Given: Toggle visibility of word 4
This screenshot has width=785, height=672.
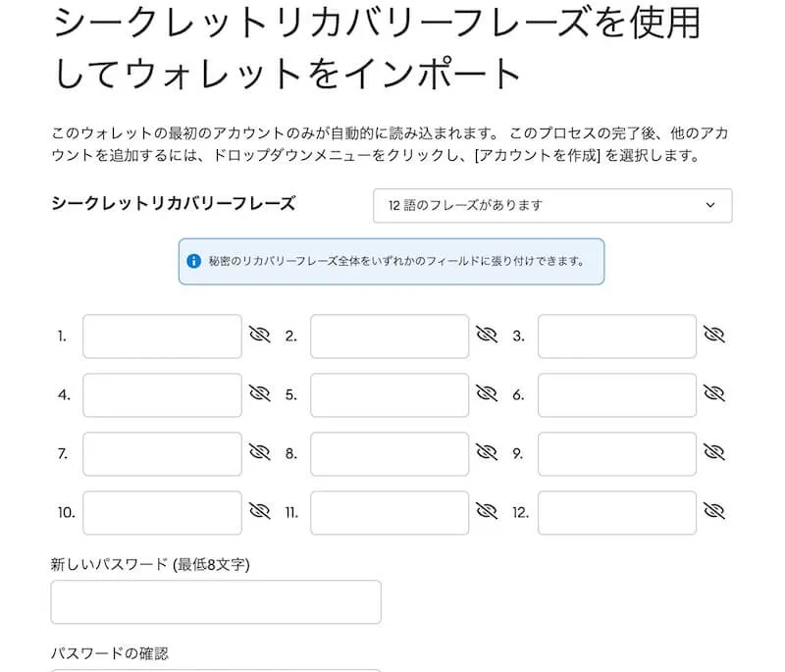Looking at the screenshot, I should coord(260,394).
